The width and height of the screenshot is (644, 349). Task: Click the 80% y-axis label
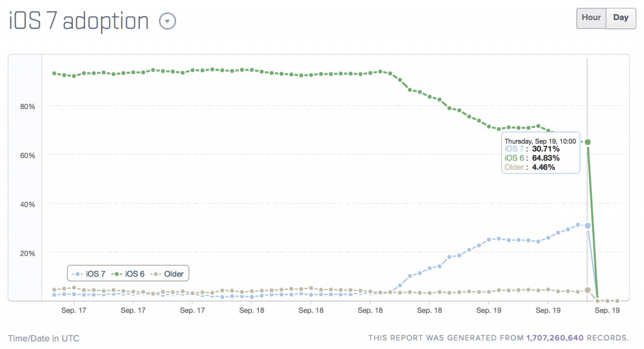28,106
